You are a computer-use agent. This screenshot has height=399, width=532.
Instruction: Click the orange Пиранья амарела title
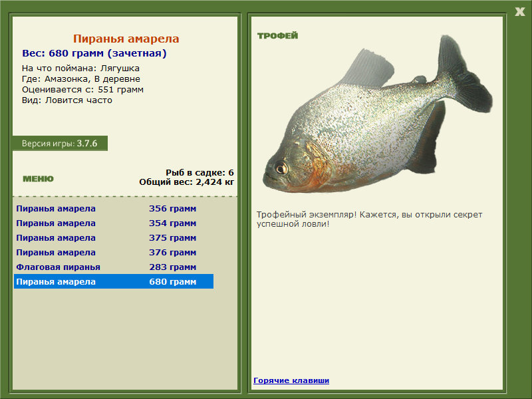point(126,39)
